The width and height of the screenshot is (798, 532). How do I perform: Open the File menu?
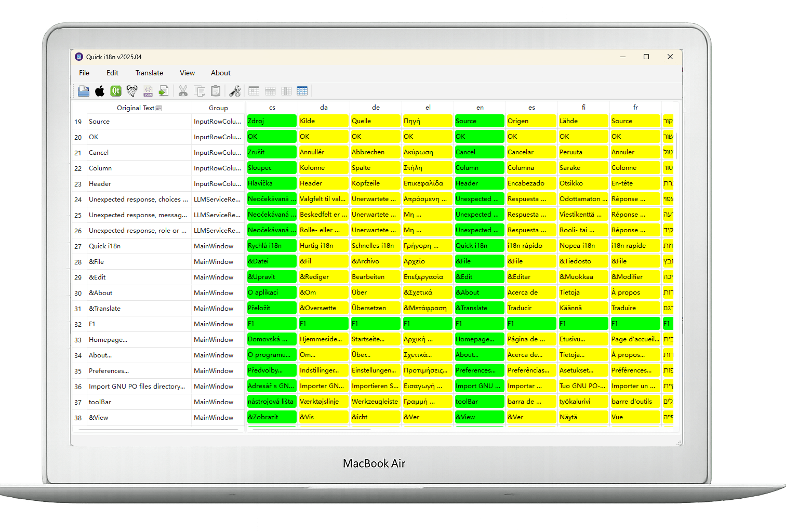coord(84,73)
